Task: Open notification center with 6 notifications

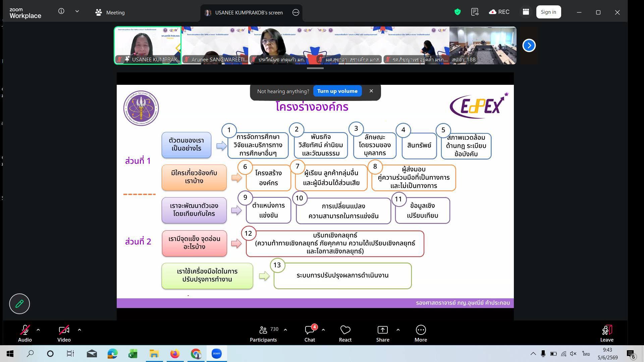Action: 631,354
